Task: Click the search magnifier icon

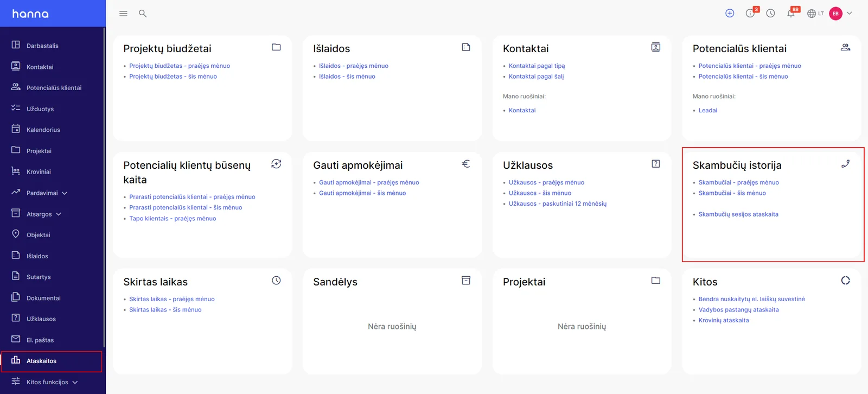Action: click(x=143, y=14)
